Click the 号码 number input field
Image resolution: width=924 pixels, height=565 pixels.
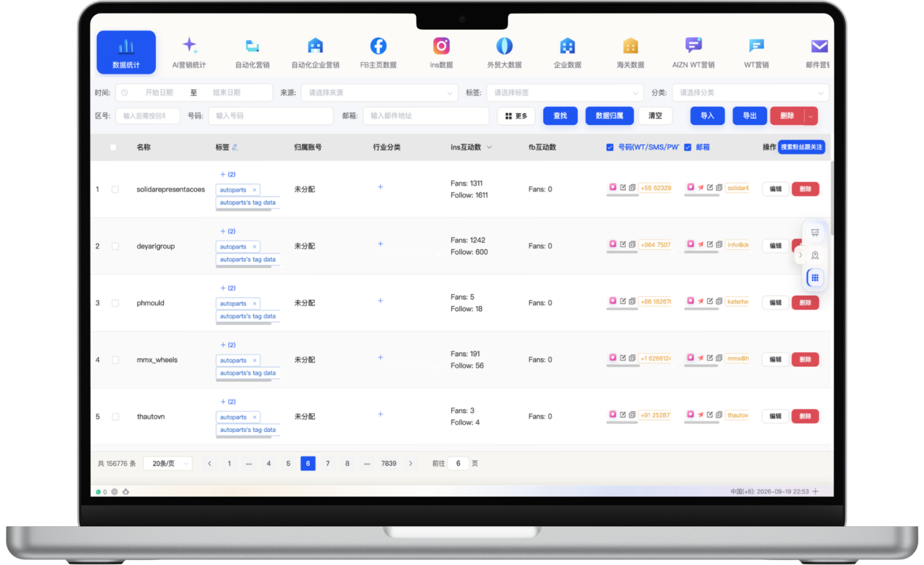[271, 116]
